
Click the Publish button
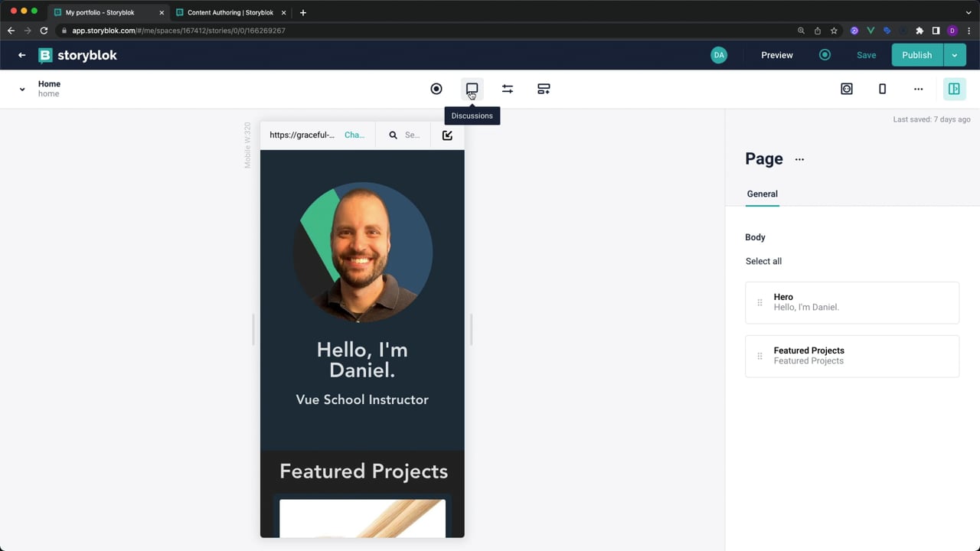pos(917,55)
